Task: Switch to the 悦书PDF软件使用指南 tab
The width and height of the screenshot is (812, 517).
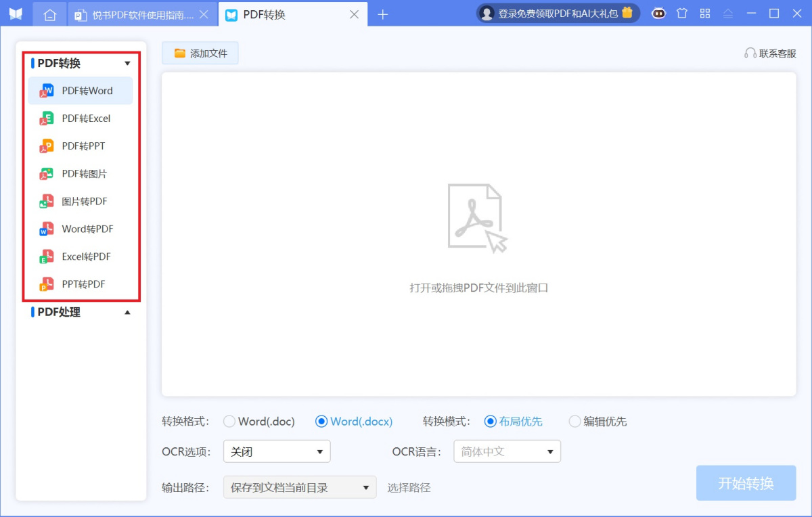Action: (x=142, y=13)
